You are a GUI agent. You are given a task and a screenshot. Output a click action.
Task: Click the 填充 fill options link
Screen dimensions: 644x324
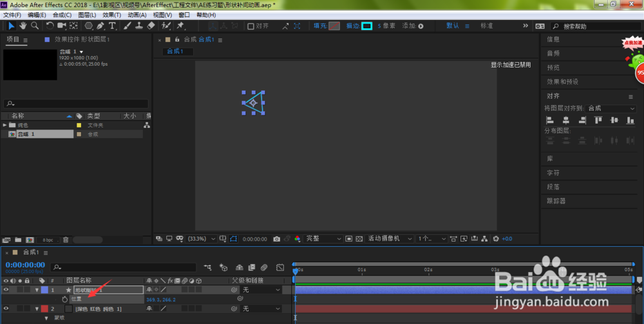320,26
